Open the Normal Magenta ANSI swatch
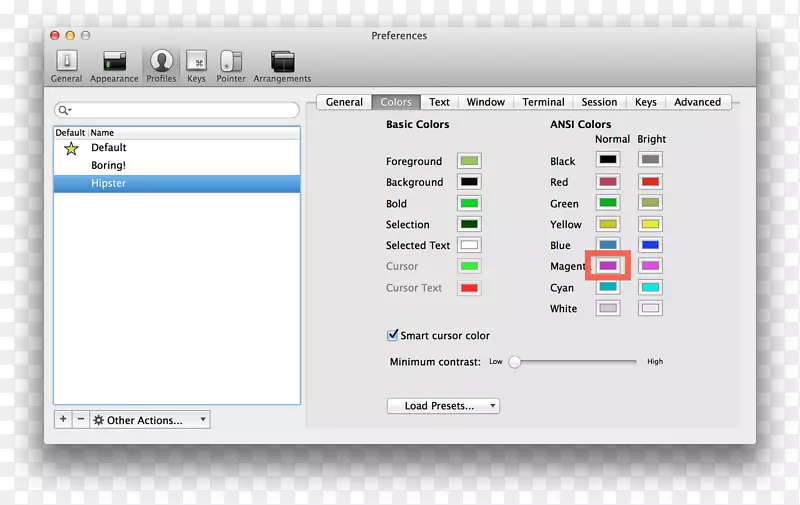 [x=608, y=266]
